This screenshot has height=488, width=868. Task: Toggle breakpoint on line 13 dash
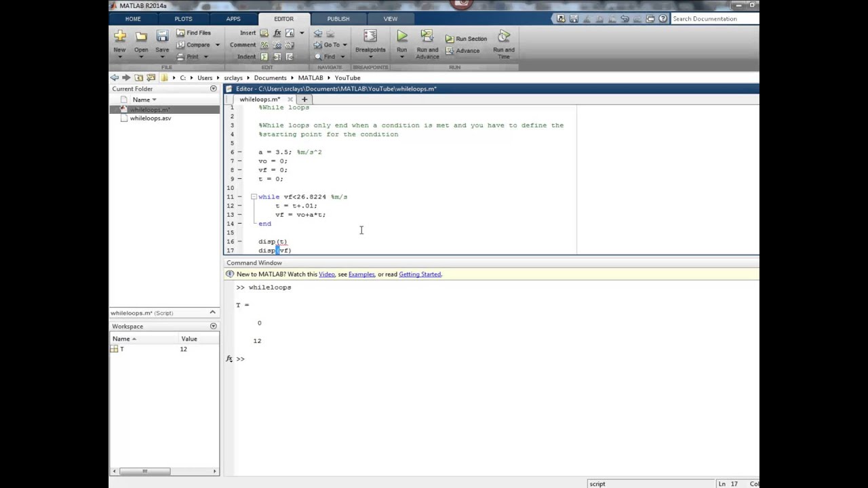[x=239, y=214]
